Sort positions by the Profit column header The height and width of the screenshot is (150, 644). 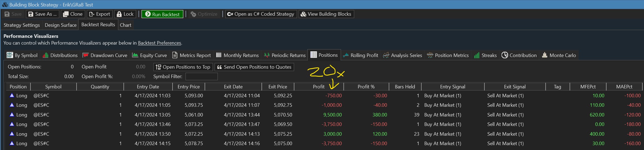(318, 87)
